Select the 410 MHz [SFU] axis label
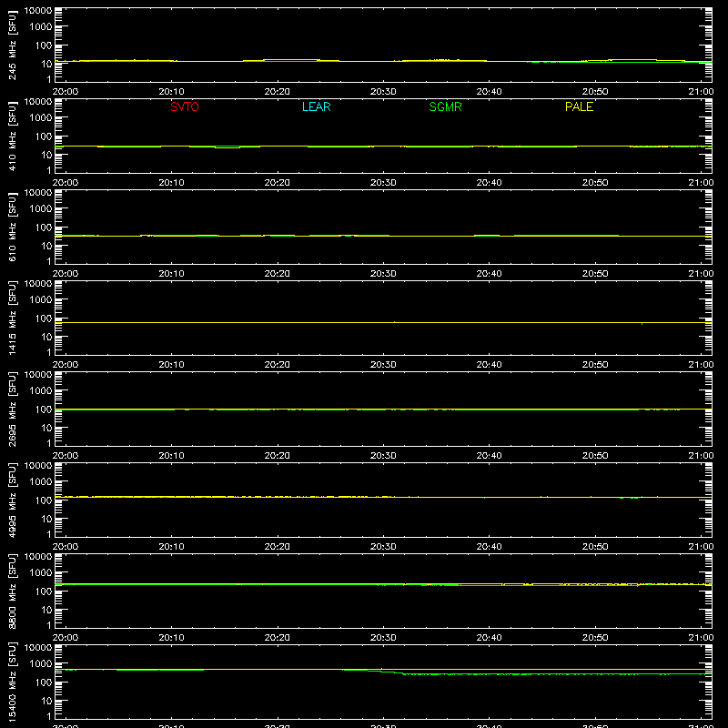The width and height of the screenshot is (728, 728). [12, 136]
